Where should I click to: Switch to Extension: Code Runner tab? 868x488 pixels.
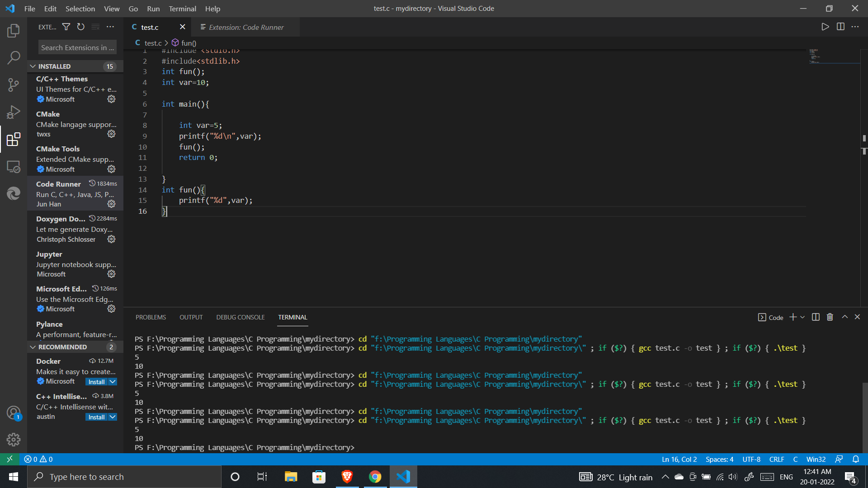click(246, 27)
